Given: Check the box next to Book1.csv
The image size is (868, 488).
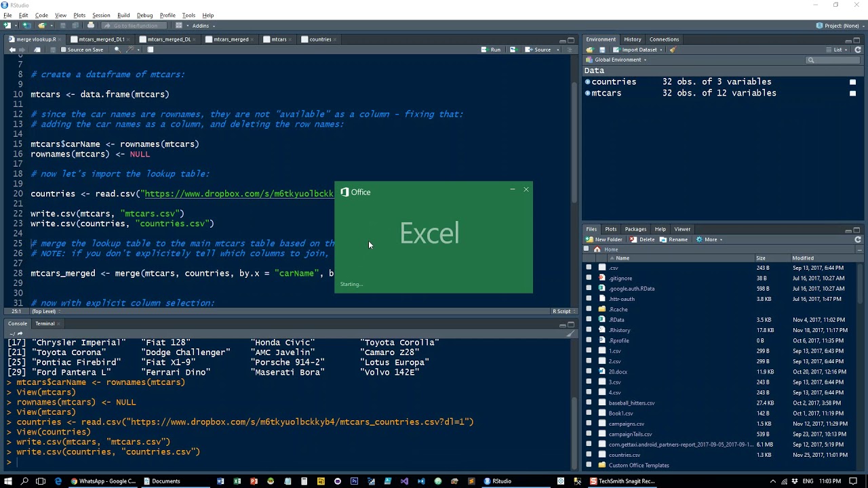Looking at the screenshot, I should click(589, 413).
